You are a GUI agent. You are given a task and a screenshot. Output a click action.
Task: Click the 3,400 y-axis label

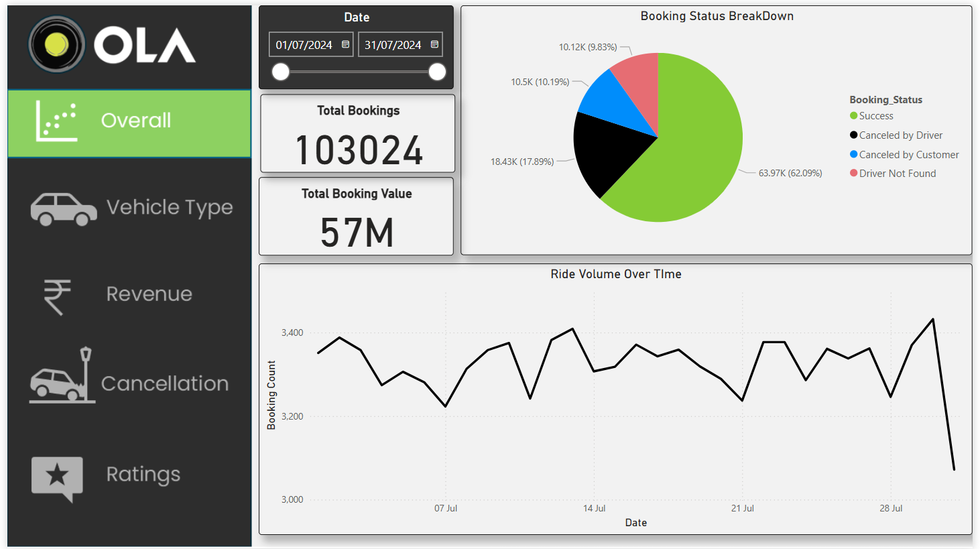[292, 332]
